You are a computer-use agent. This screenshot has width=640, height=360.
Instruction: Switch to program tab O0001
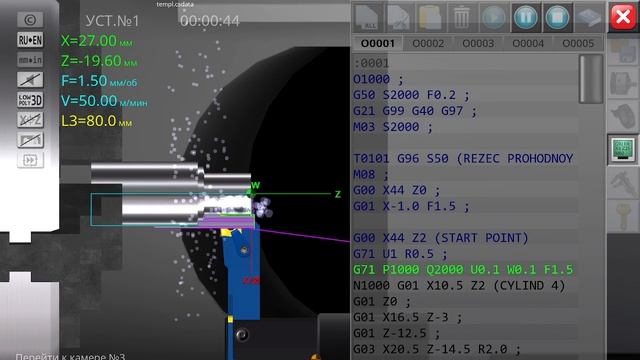pyautogui.click(x=378, y=43)
